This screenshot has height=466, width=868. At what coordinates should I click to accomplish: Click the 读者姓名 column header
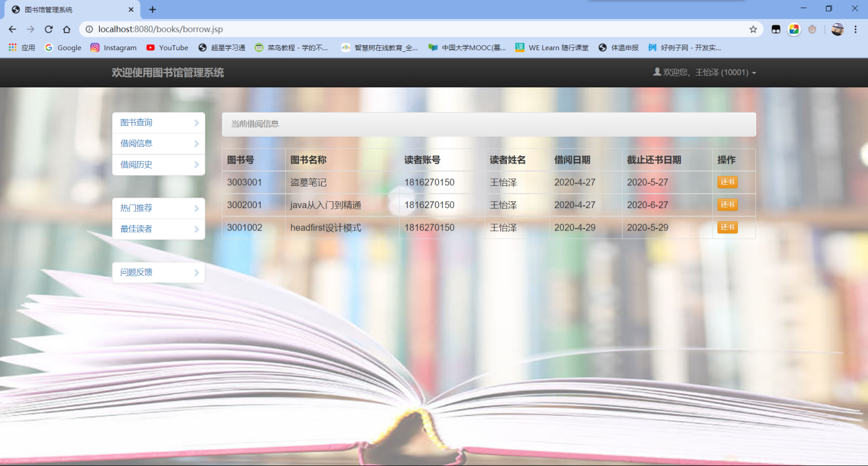[508, 160]
